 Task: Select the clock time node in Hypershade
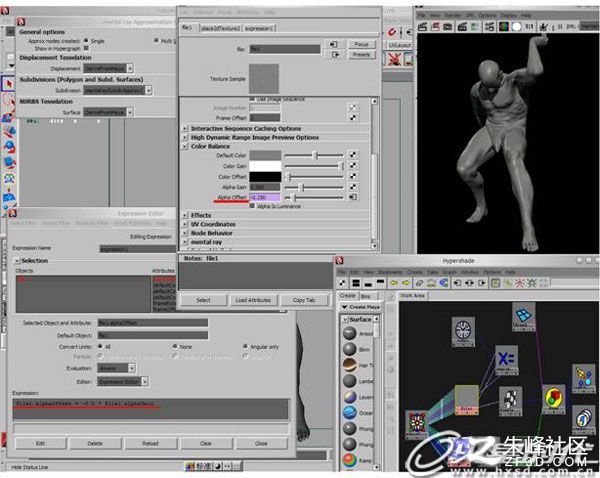(x=463, y=331)
